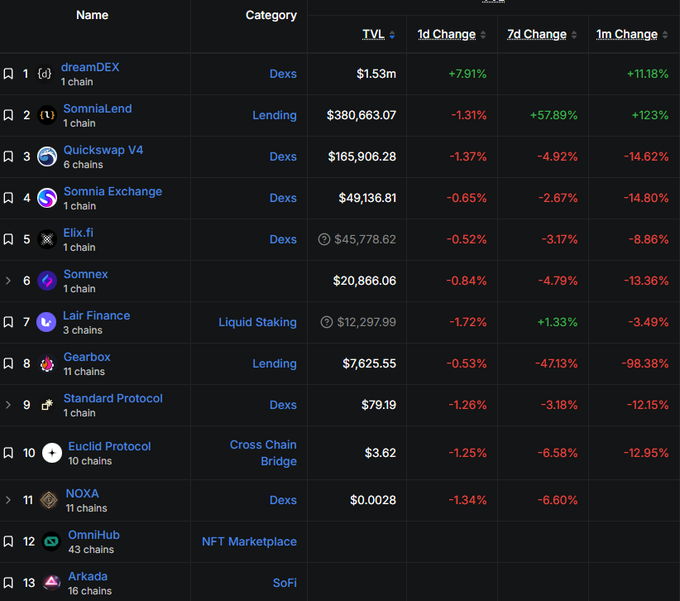Toggle bookmark for Arkada
The height and width of the screenshot is (601, 680).
(8, 583)
